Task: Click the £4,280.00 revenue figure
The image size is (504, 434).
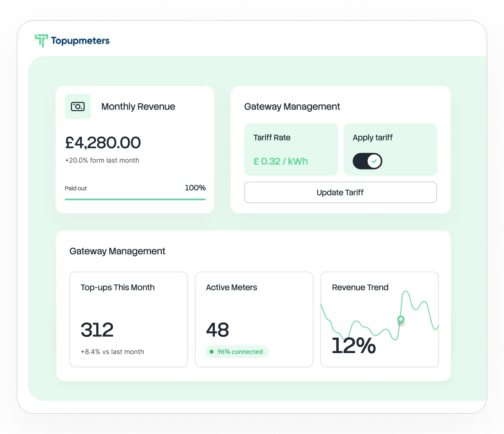Action: click(103, 142)
